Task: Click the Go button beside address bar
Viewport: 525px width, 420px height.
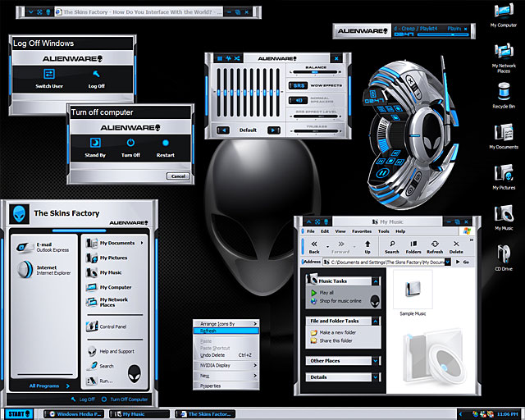Action: click(462, 262)
